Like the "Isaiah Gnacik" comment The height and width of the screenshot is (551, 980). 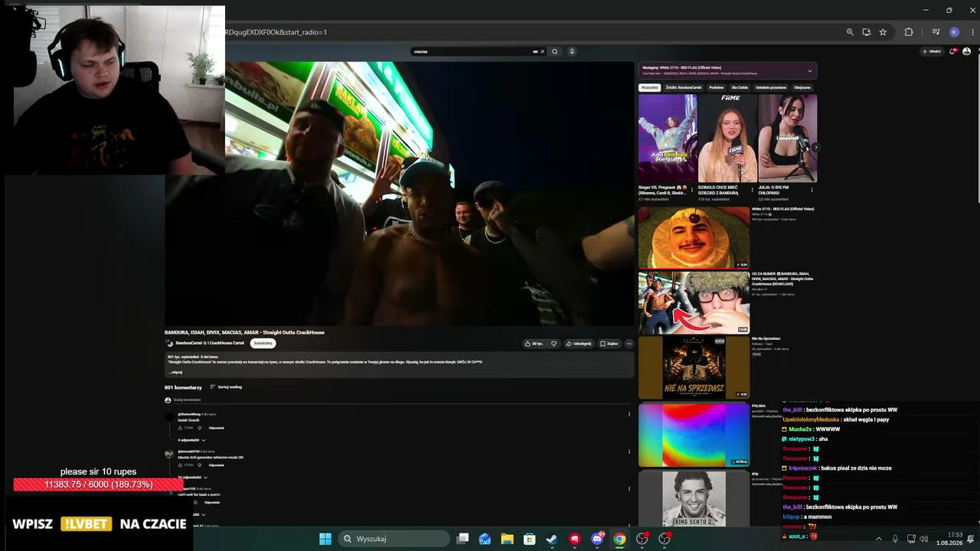[x=181, y=428]
